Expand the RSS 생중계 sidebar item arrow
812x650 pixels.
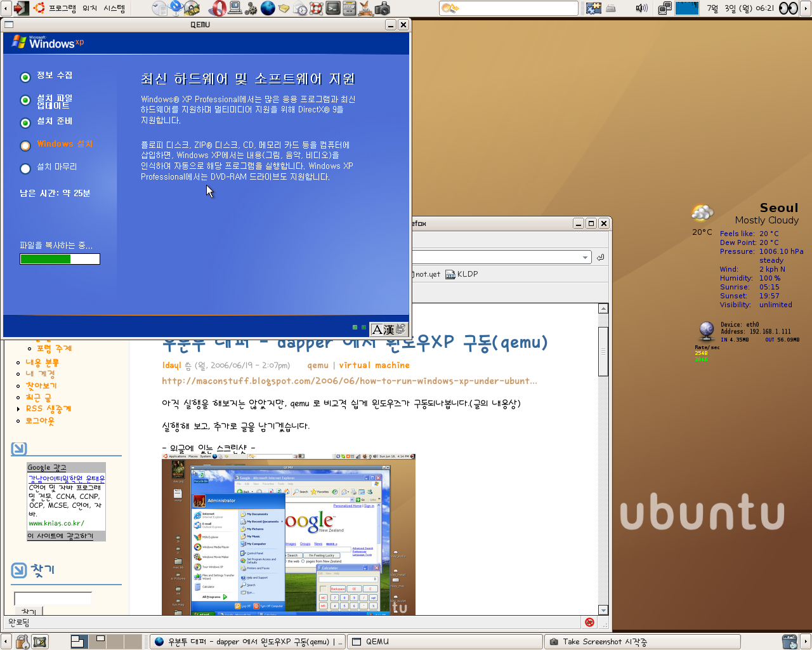pyautogui.click(x=18, y=409)
